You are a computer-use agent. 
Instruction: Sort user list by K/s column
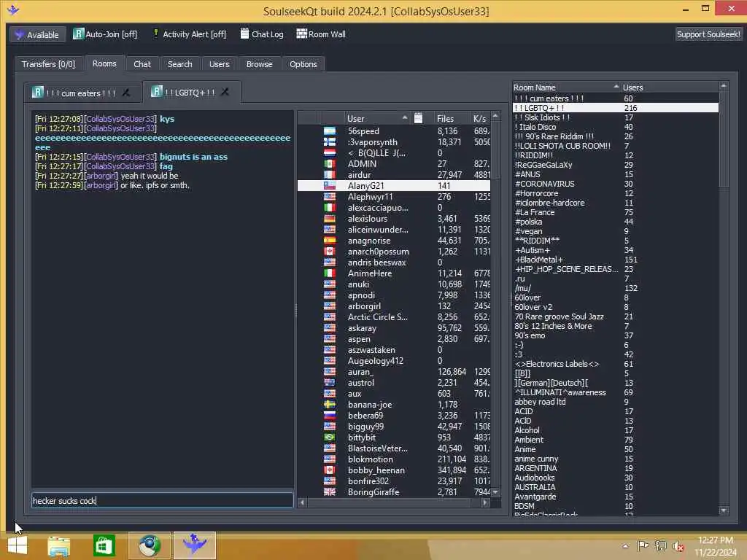pos(479,118)
